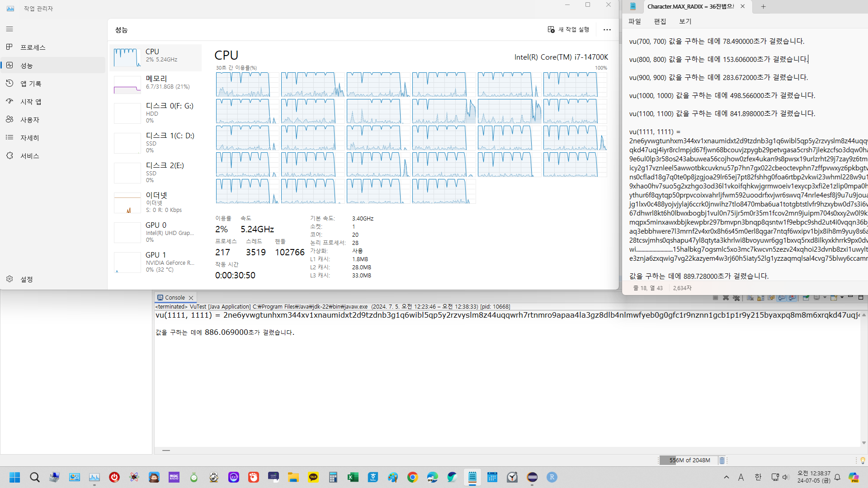Viewport: 868px width, 488px height.
Task: Open the 프로세스 (Processes) sidebar item
Action: pyautogui.click(x=33, y=47)
